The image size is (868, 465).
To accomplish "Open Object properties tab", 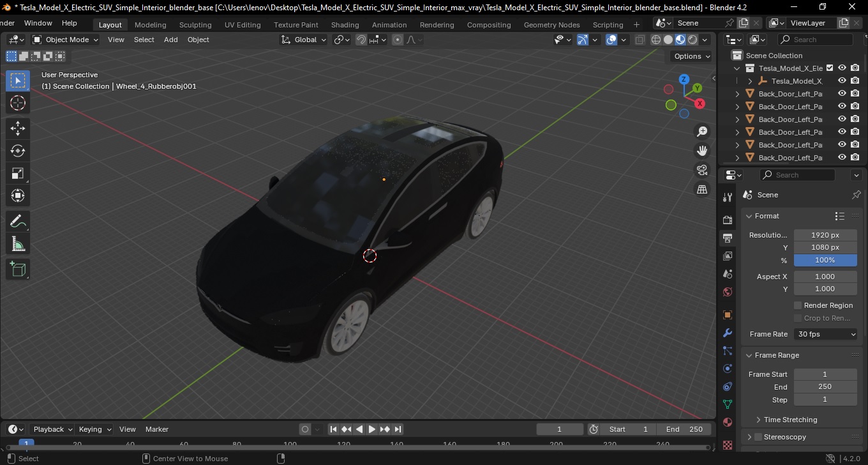I will 728,315.
